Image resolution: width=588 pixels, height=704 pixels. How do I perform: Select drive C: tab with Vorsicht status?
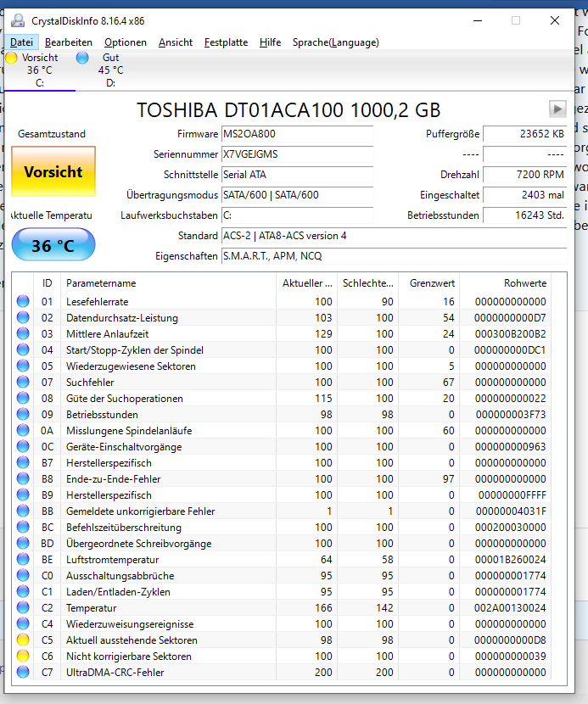click(x=40, y=70)
